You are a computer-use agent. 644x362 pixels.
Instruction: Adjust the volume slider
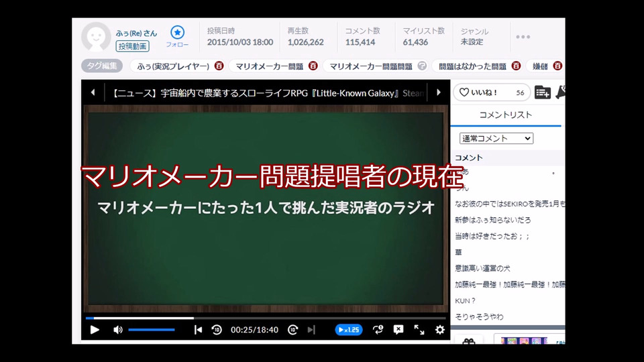pyautogui.click(x=152, y=330)
